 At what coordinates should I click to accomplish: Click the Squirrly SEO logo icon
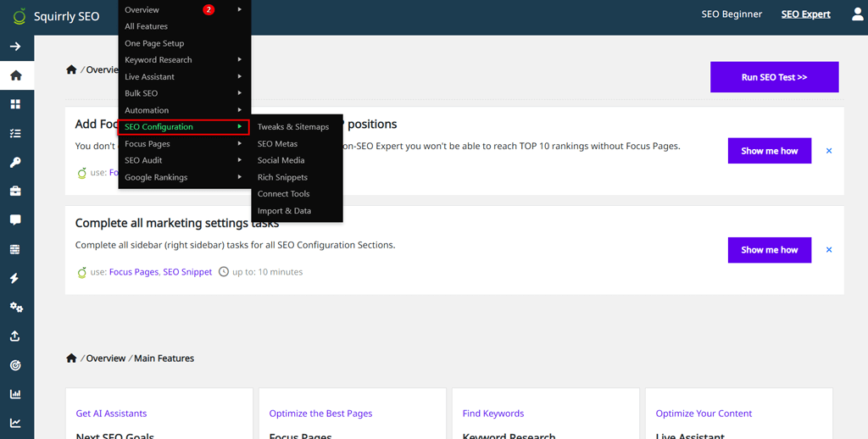click(x=19, y=16)
